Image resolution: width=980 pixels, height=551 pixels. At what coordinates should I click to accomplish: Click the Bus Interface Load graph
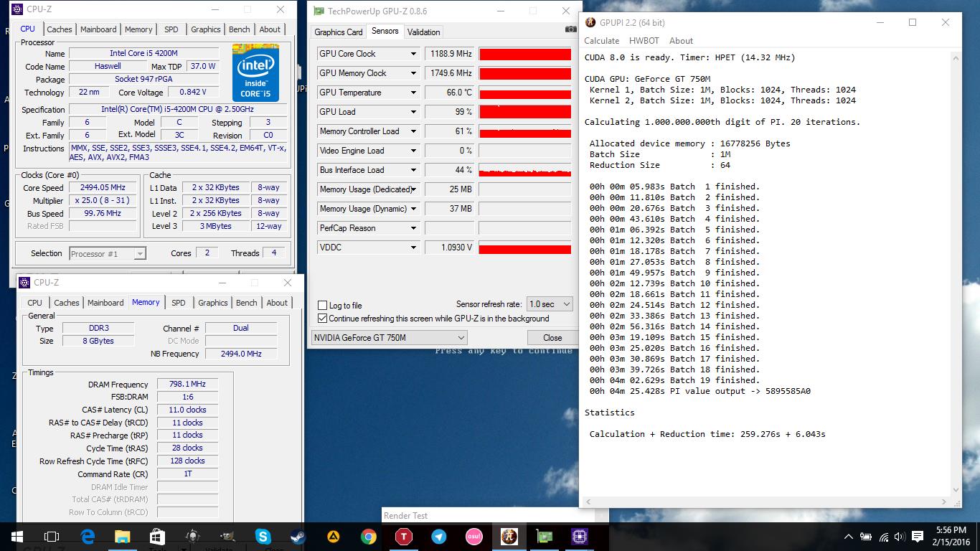pos(525,170)
